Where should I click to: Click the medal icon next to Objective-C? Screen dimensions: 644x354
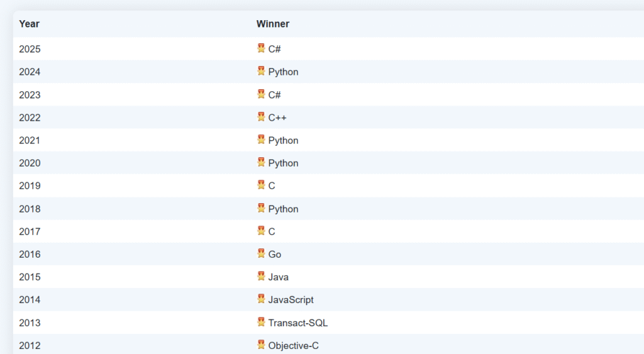click(x=261, y=345)
